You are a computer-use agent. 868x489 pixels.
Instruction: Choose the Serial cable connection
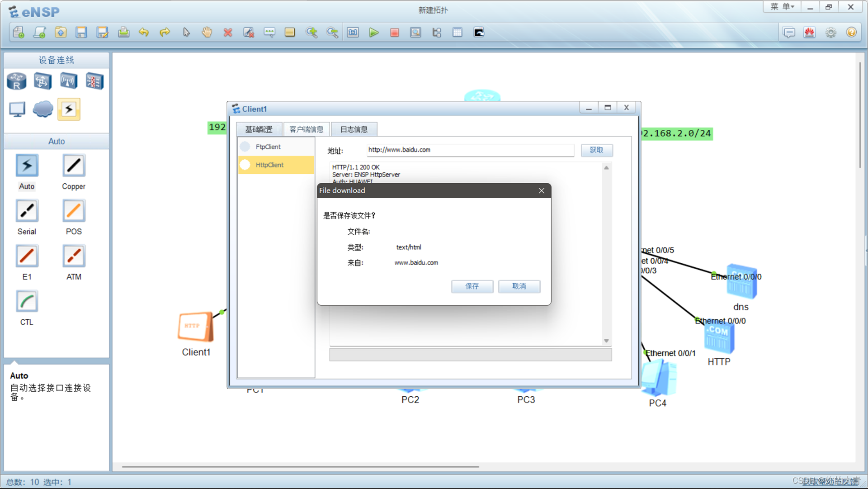point(27,211)
